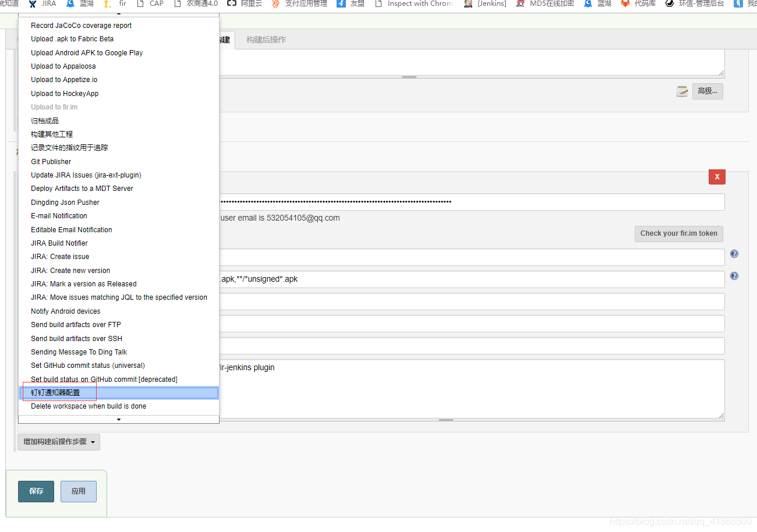Open the 代码库 bookmark

coord(638,3)
